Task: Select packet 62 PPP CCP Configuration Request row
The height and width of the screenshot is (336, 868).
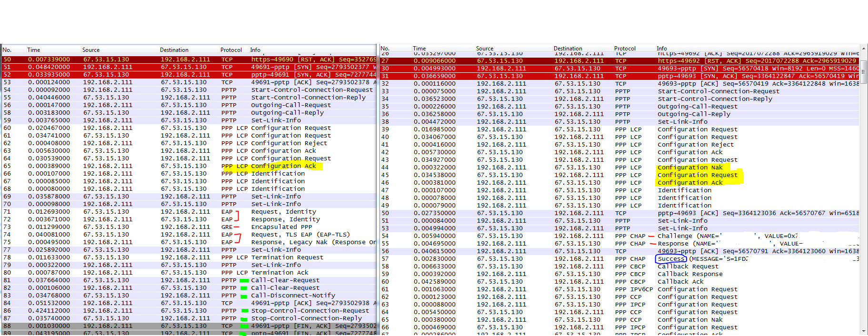Action: click(619, 297)
